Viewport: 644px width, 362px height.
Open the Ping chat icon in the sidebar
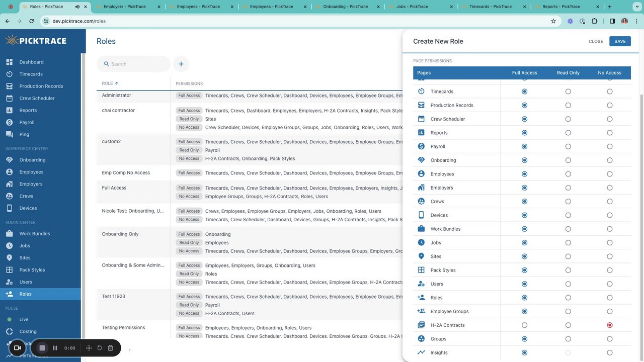tap(9, 134)
